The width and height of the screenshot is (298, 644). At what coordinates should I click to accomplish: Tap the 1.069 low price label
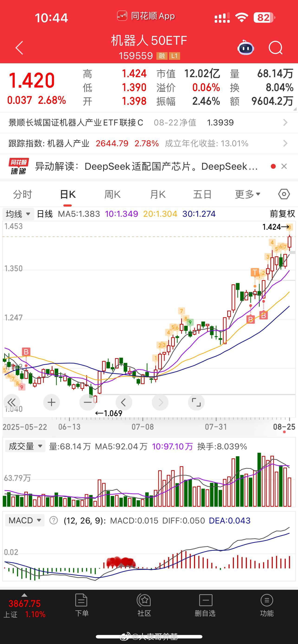[x=109, y=413]
